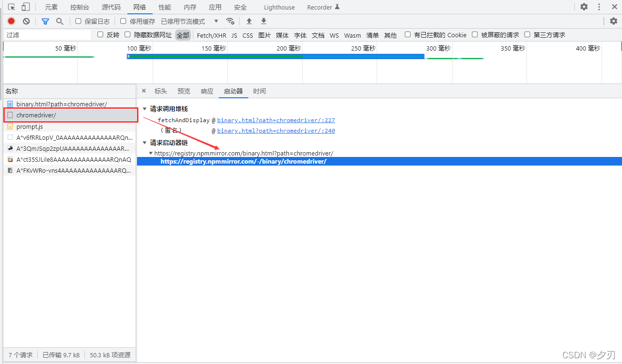This screenshot has height=364, width=622.
Task: Select the binary.html?path=chromedriver/ request row
Action: pyautogui.click(x=70, y=104)
